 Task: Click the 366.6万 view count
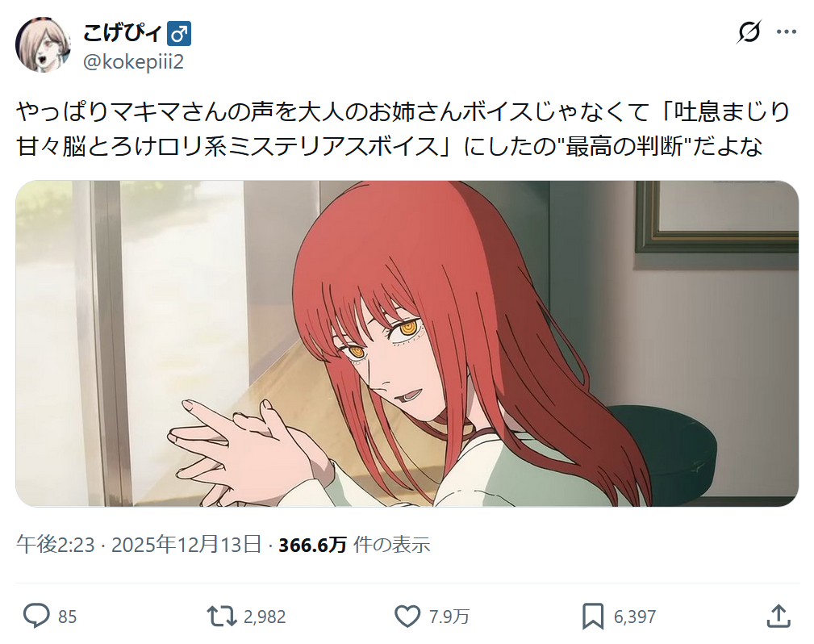click(x=312, y=545)
